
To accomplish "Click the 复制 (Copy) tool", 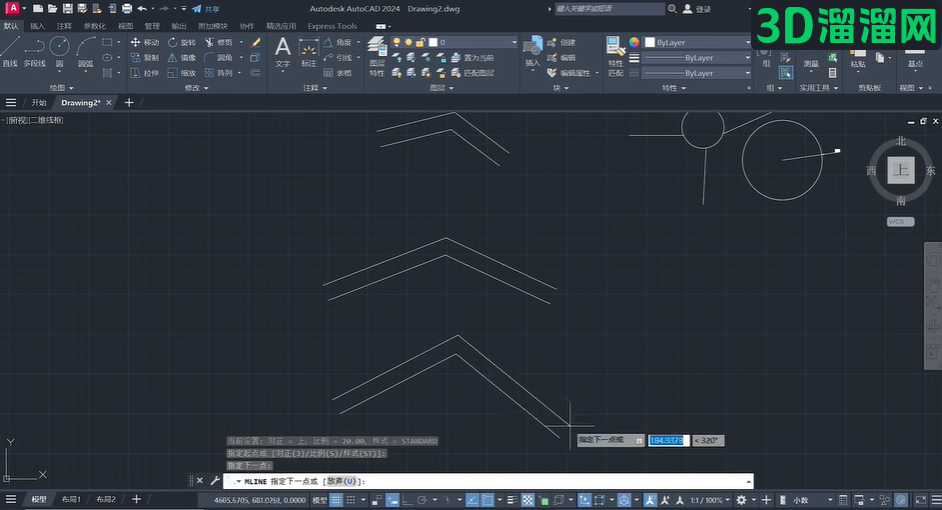I will coord(145,58).
